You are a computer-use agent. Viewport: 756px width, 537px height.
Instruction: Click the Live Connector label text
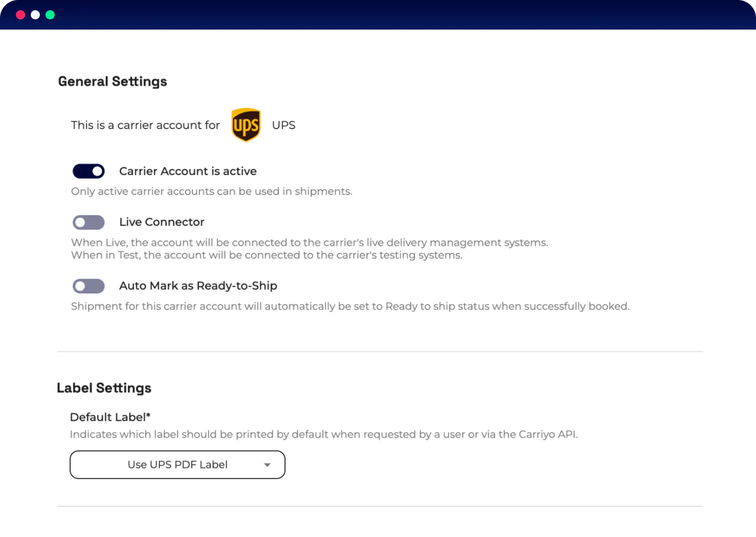pyautogui.click(x=162, y=222)
